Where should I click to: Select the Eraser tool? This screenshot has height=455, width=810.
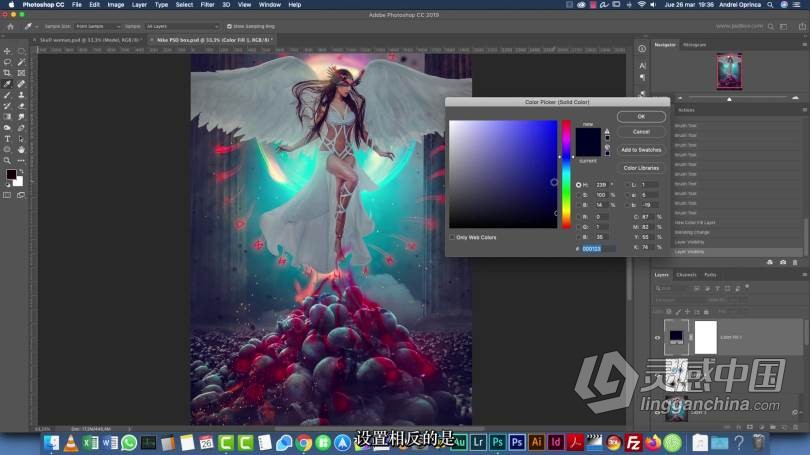point(21,106)
